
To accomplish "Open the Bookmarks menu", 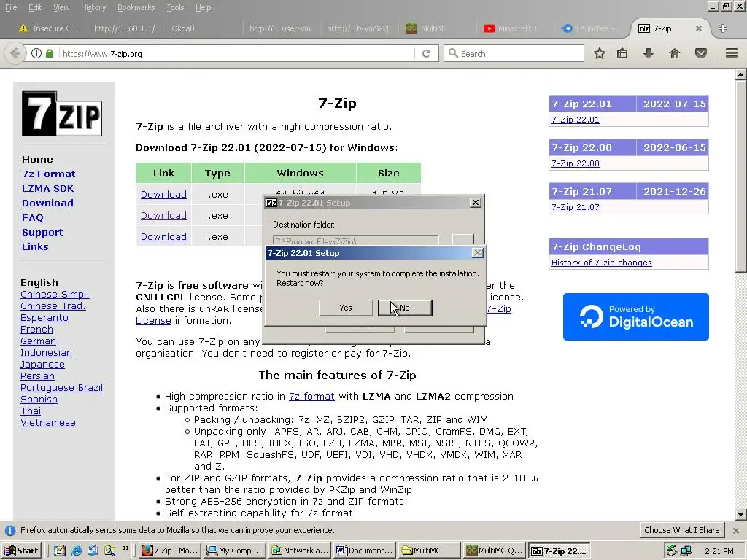I will pyautogui.click(x=136, y=7).
